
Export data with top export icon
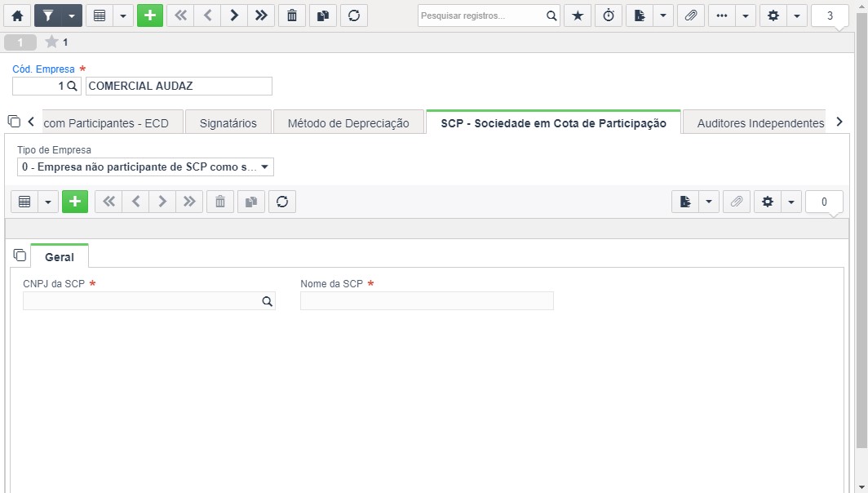pos(640,16)
